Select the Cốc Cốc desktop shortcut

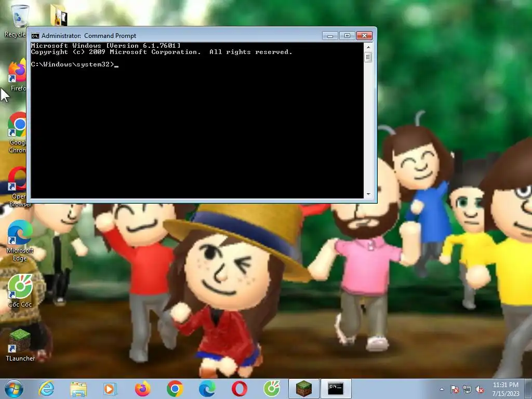point(20,291)
